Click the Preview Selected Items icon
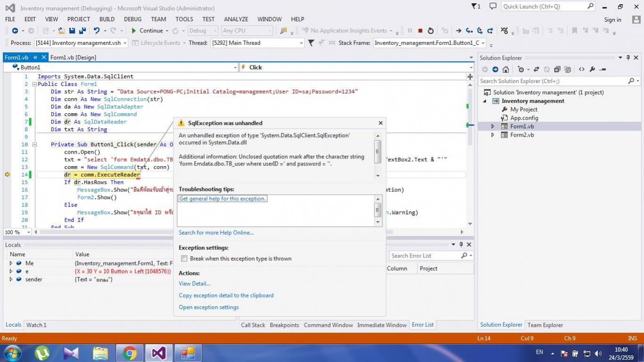The height and width of the screenshot is (362, 644). (603, 69)
